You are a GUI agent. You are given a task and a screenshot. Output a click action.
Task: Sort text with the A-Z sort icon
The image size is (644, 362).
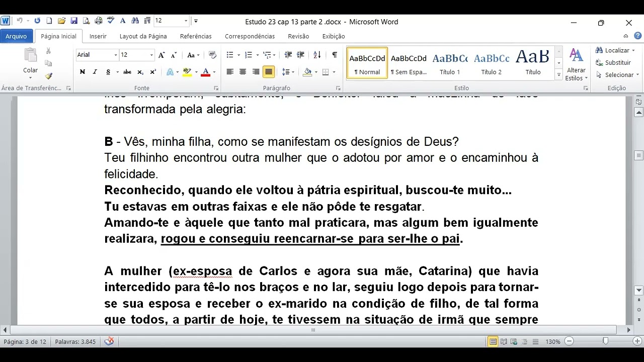(317, 55)
